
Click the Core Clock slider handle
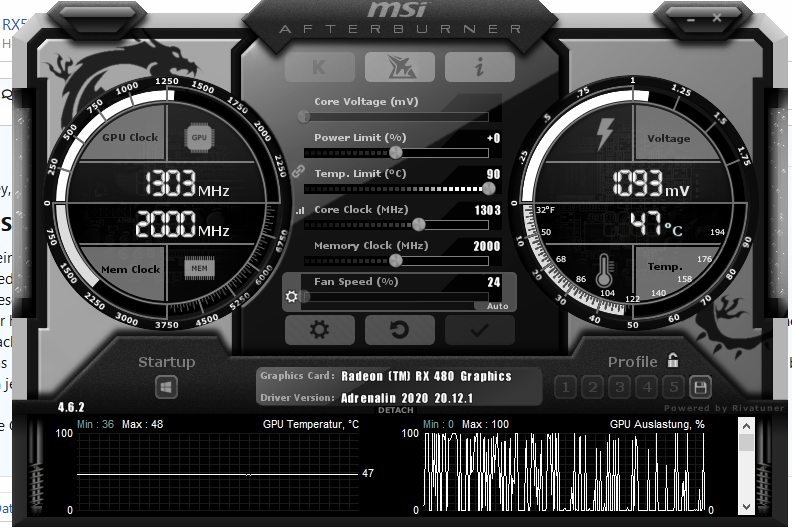tap(419, 224)
